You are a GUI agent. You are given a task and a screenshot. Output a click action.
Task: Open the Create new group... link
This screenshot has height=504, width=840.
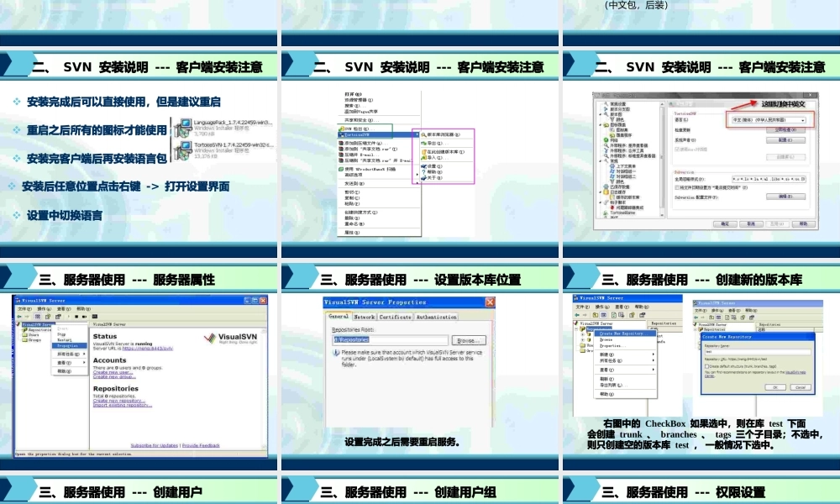[x=114, y=376]
